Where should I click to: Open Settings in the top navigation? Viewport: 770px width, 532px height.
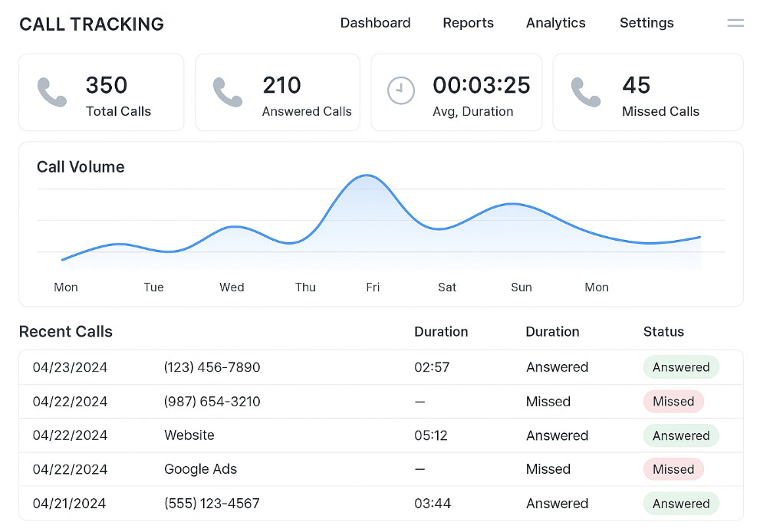[x=646, y=23]
